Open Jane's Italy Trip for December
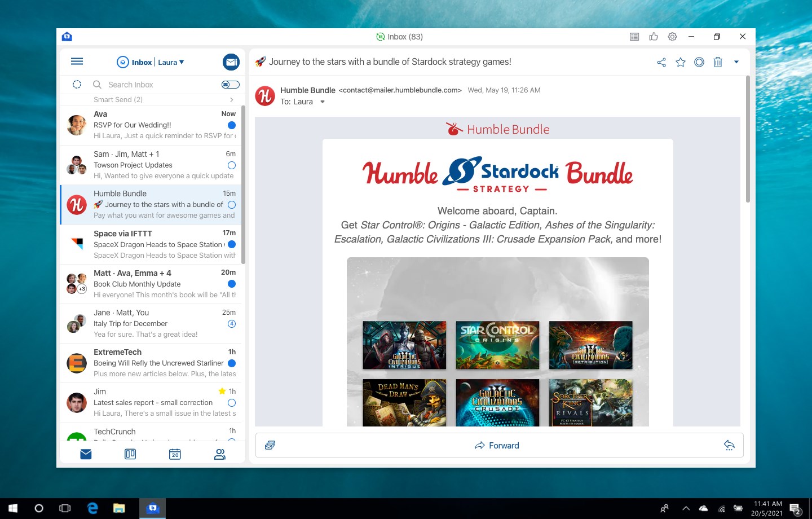The width and height of the screenshot is (812, 519). 151,323
